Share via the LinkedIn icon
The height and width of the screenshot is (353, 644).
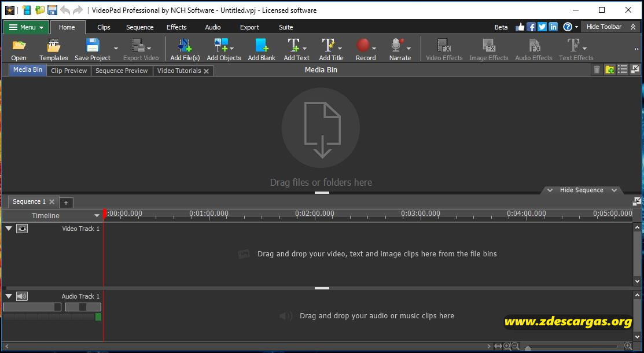(553, 27)
